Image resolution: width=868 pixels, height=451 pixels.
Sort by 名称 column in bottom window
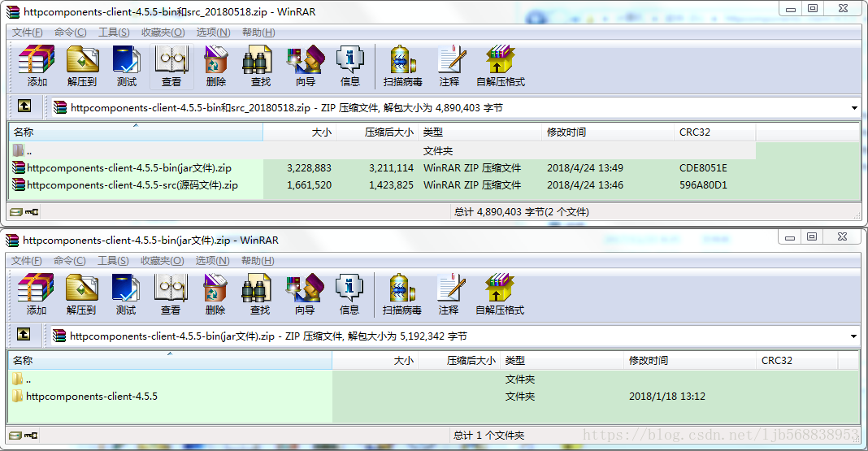(x=170, y=361)
